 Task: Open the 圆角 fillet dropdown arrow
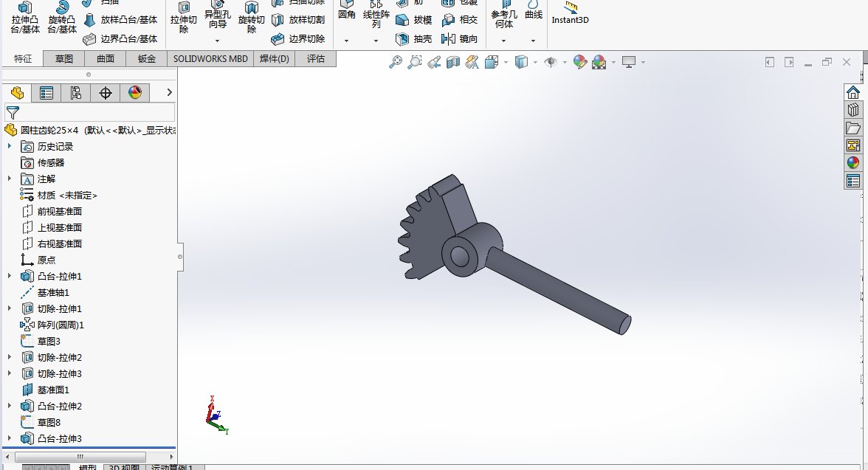point(347,41)
